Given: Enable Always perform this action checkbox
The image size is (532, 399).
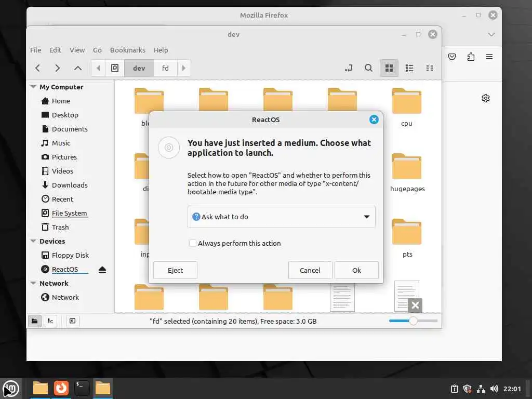Looking at the screenshot, I should (192, 243).
